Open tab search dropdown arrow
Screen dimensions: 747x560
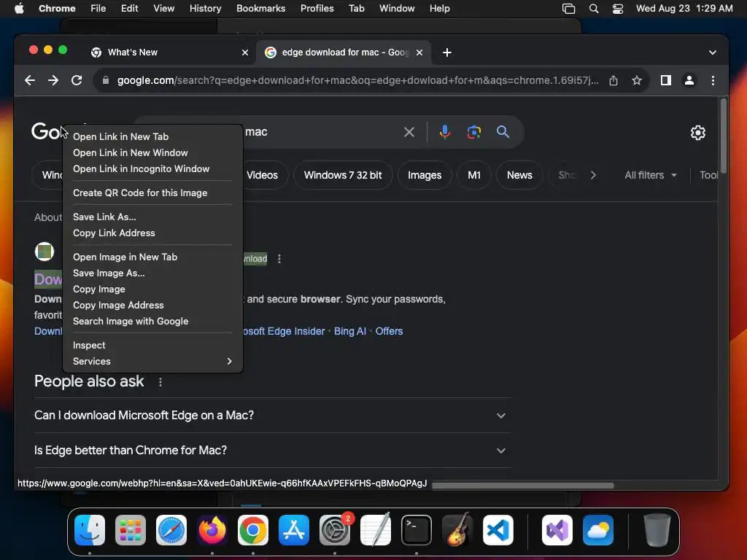coord(712,52)
